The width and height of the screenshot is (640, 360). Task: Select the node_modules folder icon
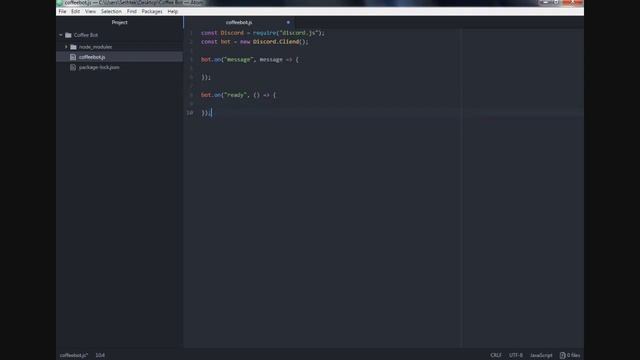73,47
